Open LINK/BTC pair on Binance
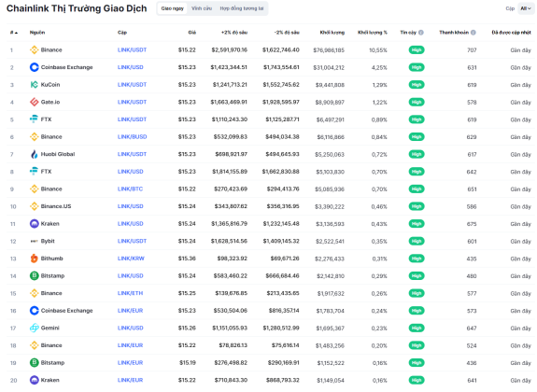This screenshot has height=392, width=537. point(130,189)
